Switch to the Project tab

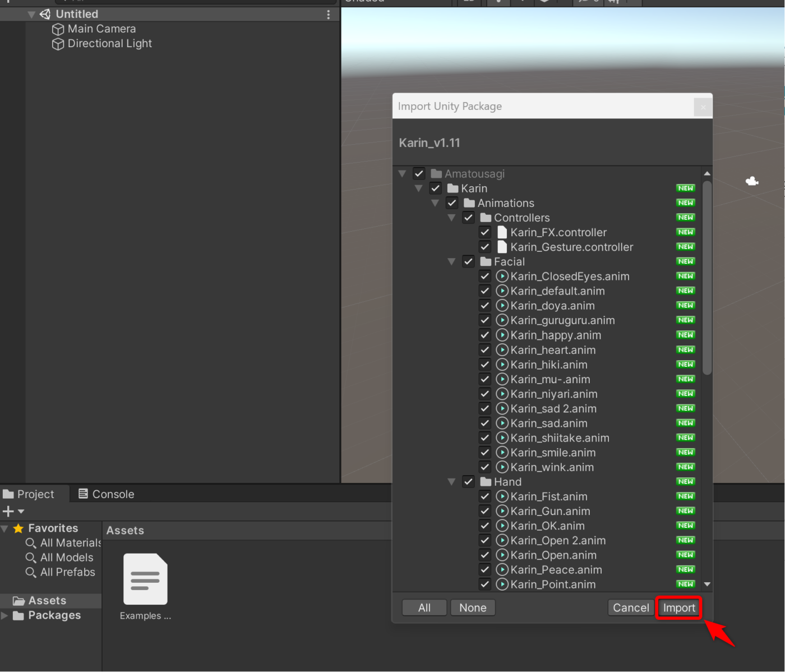tap(29, 494)
